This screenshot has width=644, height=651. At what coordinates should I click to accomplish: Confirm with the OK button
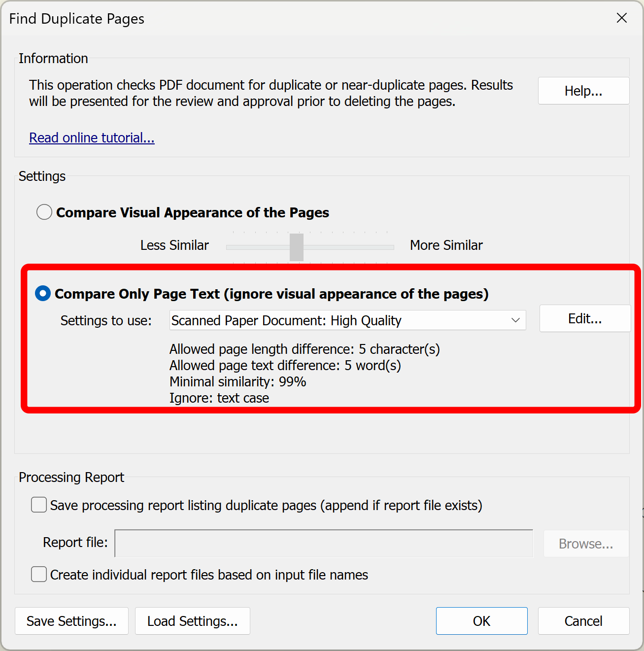(481, 621)
